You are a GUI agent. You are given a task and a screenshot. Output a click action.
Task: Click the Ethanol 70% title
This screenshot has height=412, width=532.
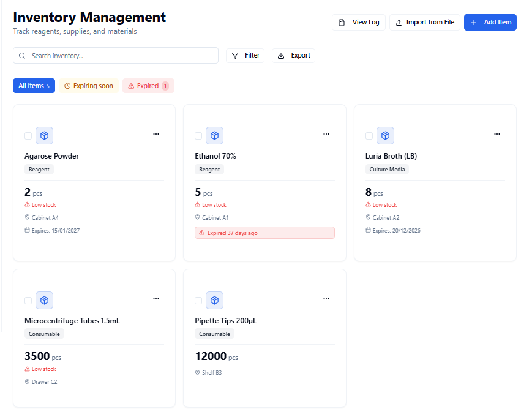click(215, 156)
